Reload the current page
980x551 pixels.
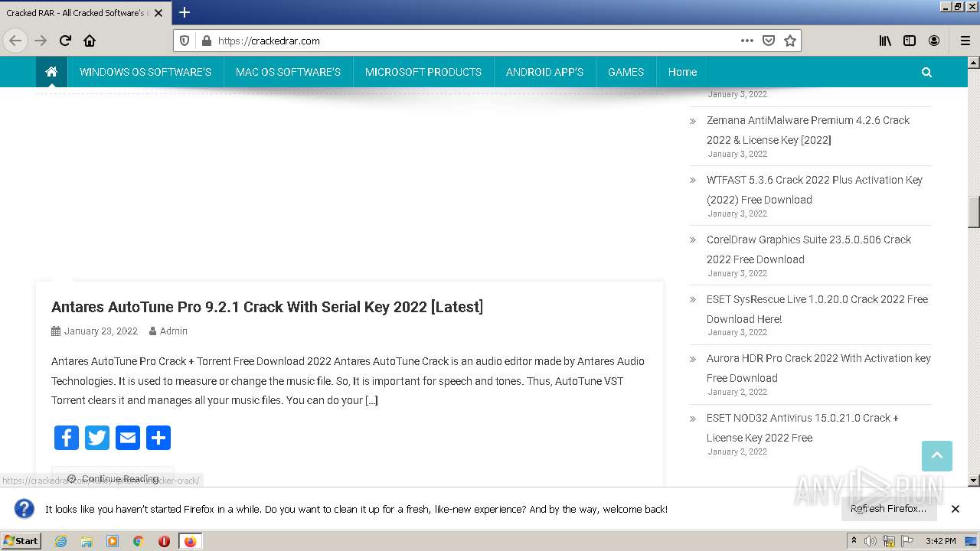click(65, 41)
